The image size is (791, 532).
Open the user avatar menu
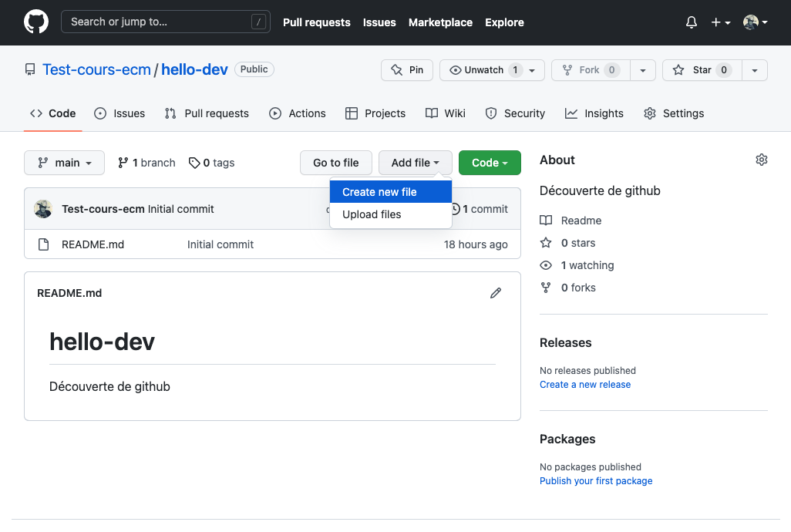point(755,22)
